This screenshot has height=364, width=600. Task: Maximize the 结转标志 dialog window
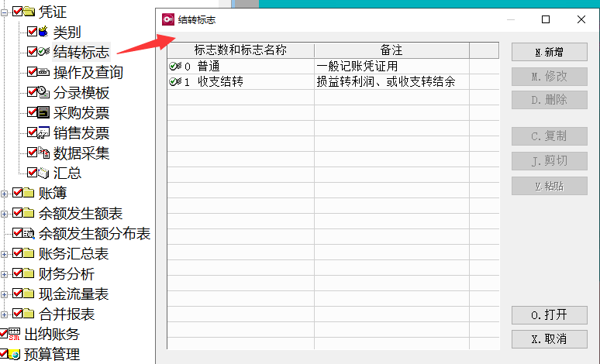tap(546, 19)
